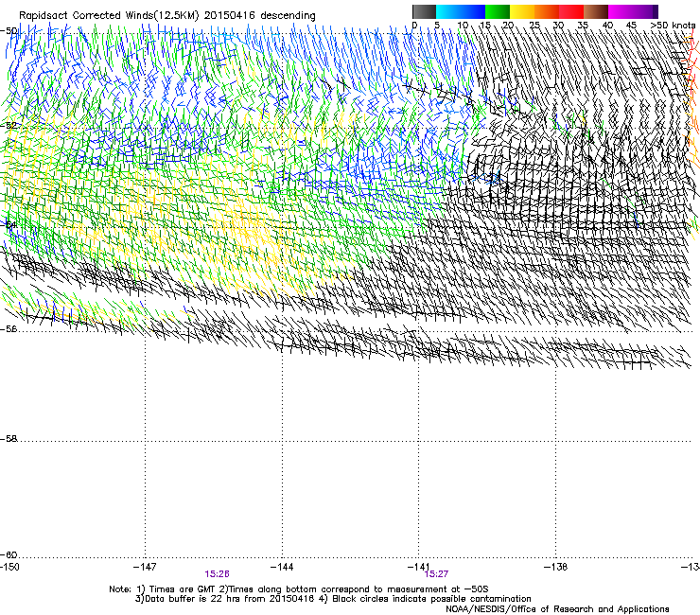Click latitude label -58
The image size is (700, 615).
[x=9, y=439]
